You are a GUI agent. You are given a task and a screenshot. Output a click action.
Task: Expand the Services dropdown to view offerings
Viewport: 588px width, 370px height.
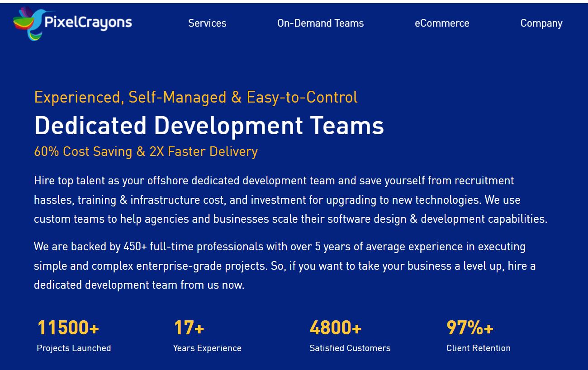pos(207,23)
